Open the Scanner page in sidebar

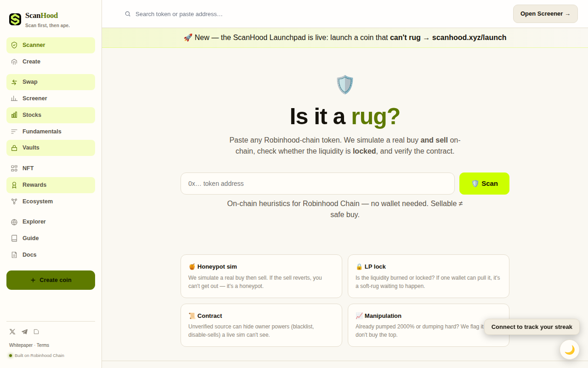(51, 45)
